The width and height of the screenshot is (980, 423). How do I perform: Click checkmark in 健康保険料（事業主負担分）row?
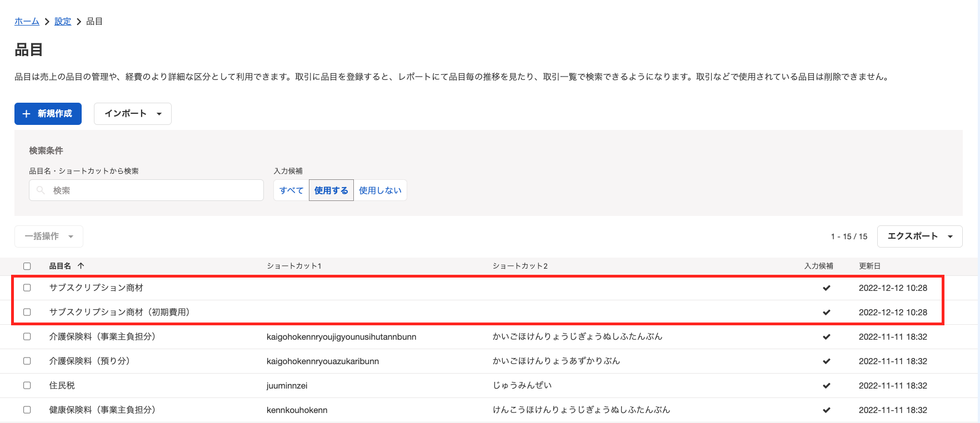click(826, 410)
